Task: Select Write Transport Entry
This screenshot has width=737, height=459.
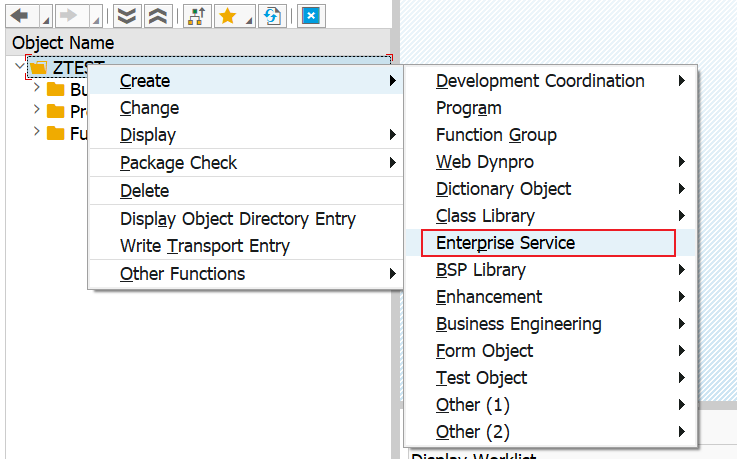Action: [x=246, y=246]
